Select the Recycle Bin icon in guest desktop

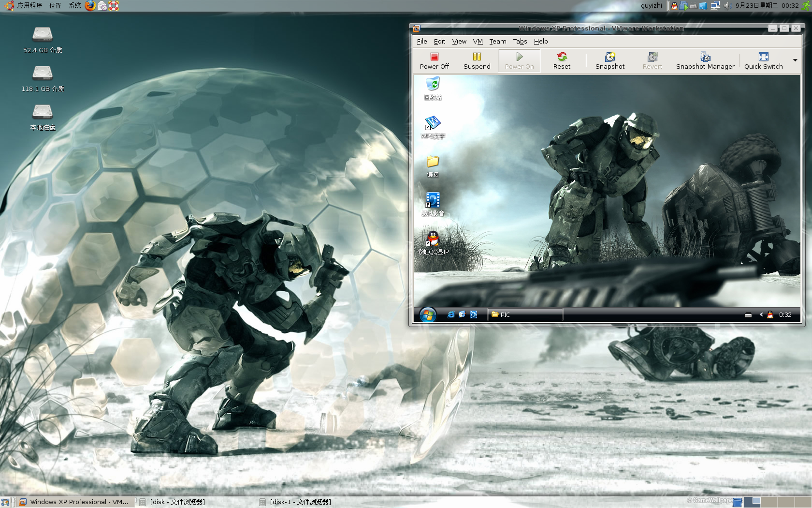point(433,89)
